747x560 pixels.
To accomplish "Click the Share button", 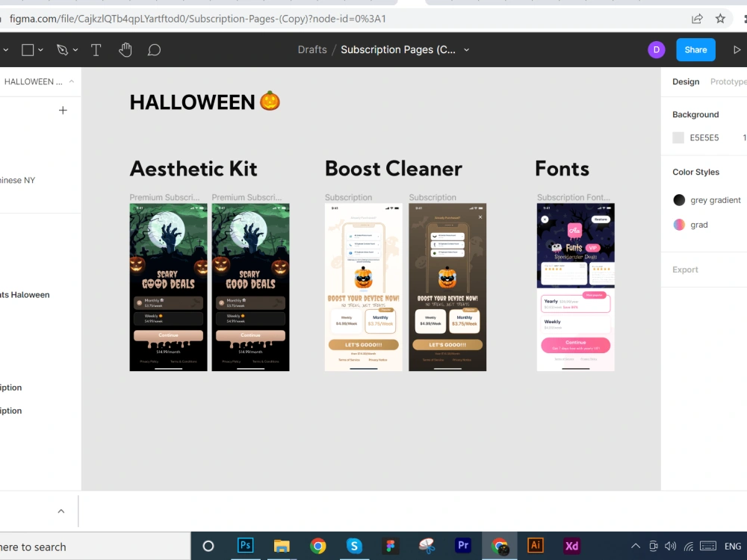I will [x=695, y=49].
